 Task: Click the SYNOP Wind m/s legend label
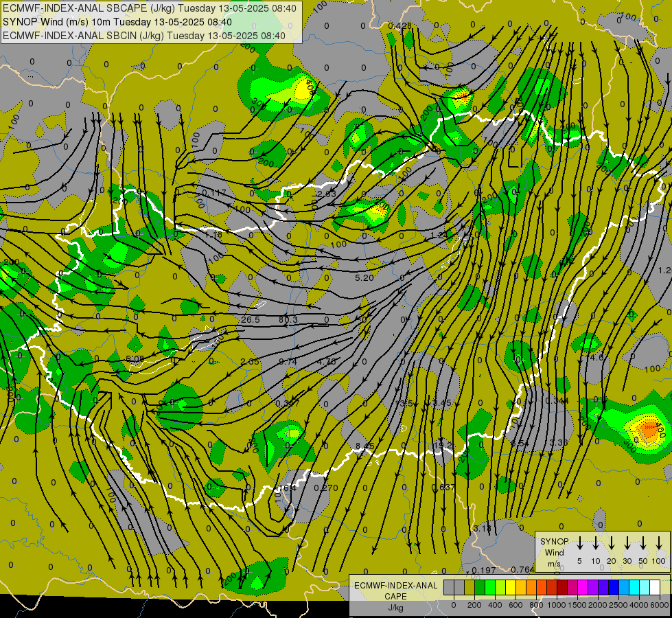pyautogui.click(x=554, y=552)
